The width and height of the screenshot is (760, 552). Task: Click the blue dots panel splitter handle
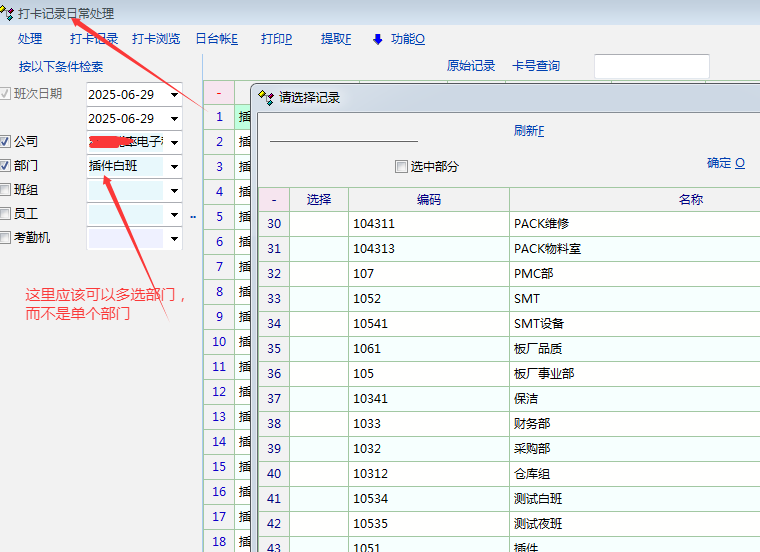pos(194,216)
